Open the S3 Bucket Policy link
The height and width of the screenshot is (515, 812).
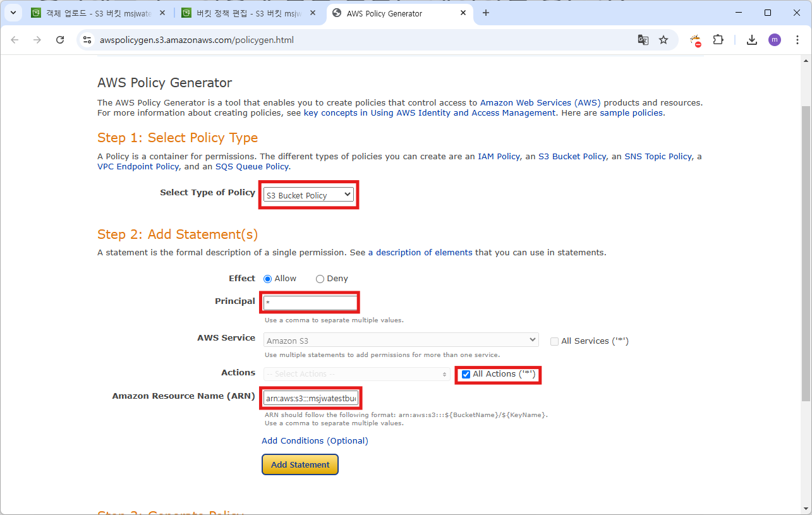click(573, 156)
